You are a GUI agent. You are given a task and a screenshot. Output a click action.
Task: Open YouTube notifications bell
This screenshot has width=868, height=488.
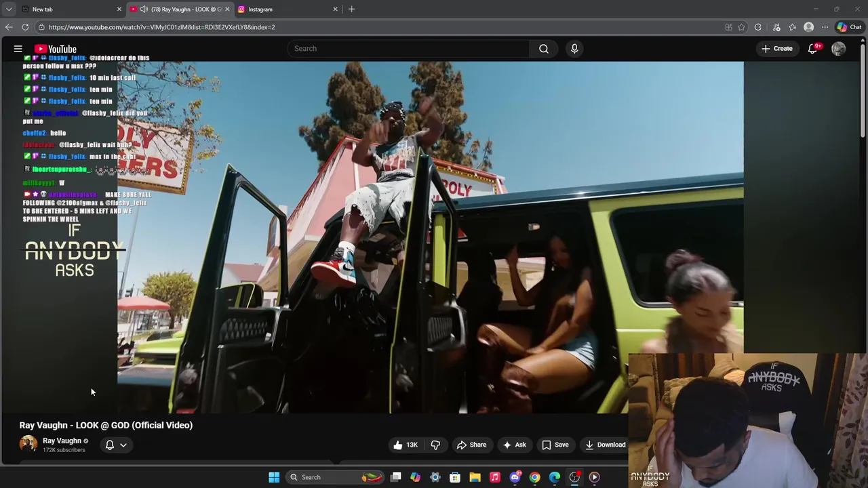[812, 48]
